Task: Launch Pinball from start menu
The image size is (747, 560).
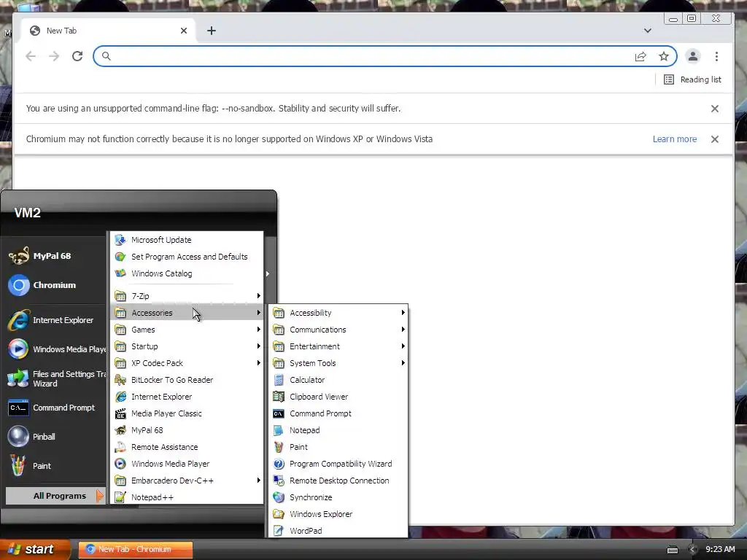Action: click(53, 437)
